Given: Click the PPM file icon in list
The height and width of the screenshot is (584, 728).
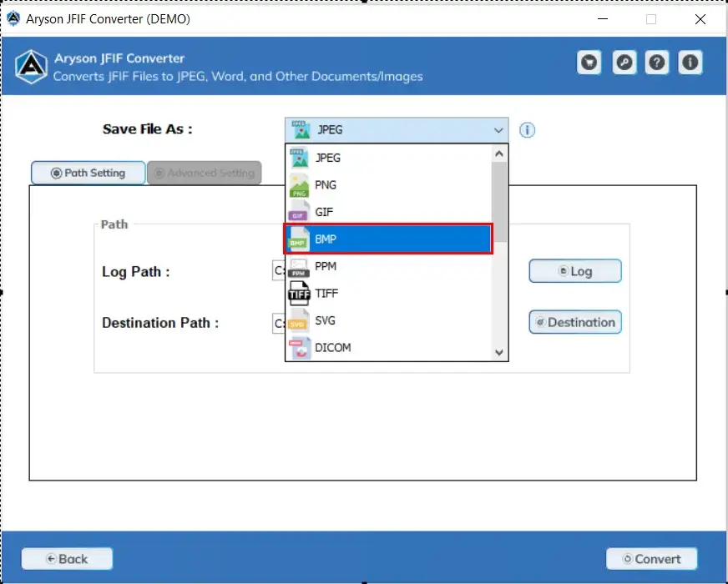Looking at the screenshot, I should click(300, 266).
